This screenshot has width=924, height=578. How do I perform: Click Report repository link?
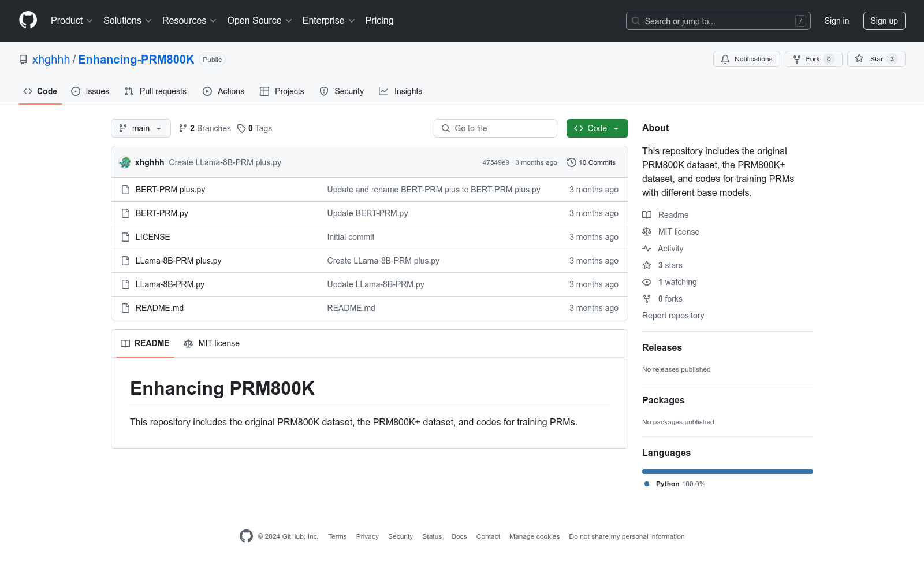coord(673,316)
